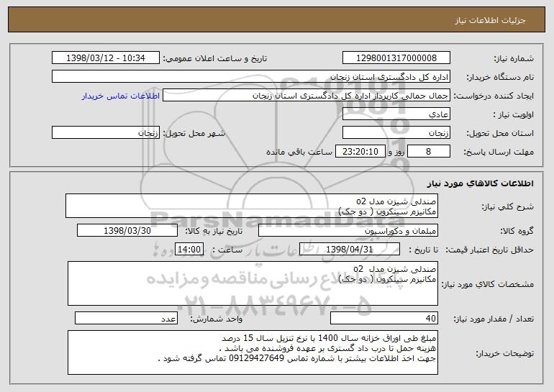The image size is (554, 392).
Task: Click the واحد شمارش label
Action: 217,319
